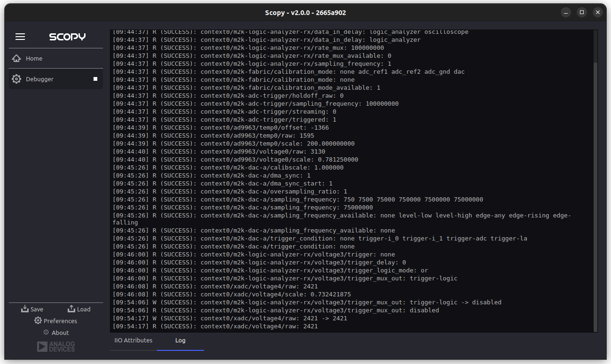Screen dimensions: 611x364
Task: Click log line 'voltage3/trigger_delay: 0'
Action: coord(259,263)
